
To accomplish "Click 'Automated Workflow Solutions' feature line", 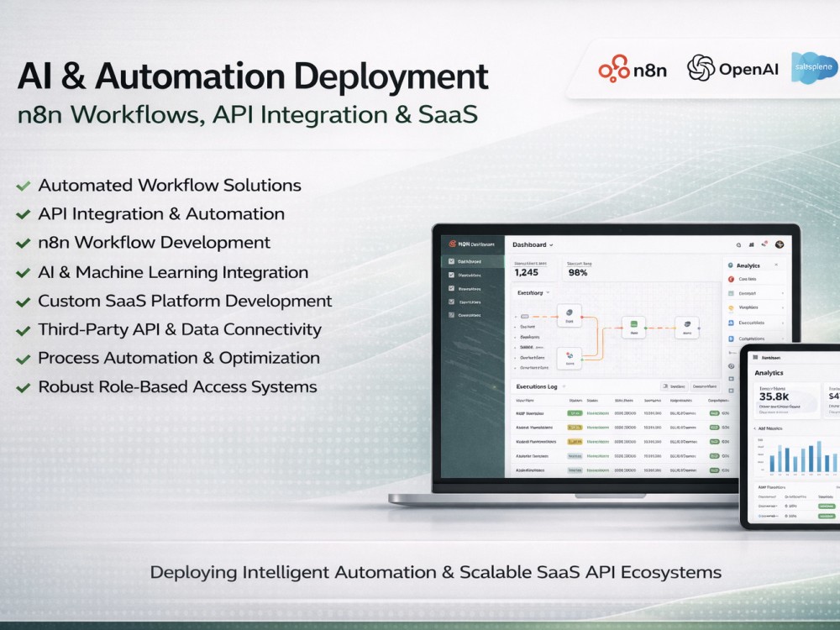I will 170,186.
